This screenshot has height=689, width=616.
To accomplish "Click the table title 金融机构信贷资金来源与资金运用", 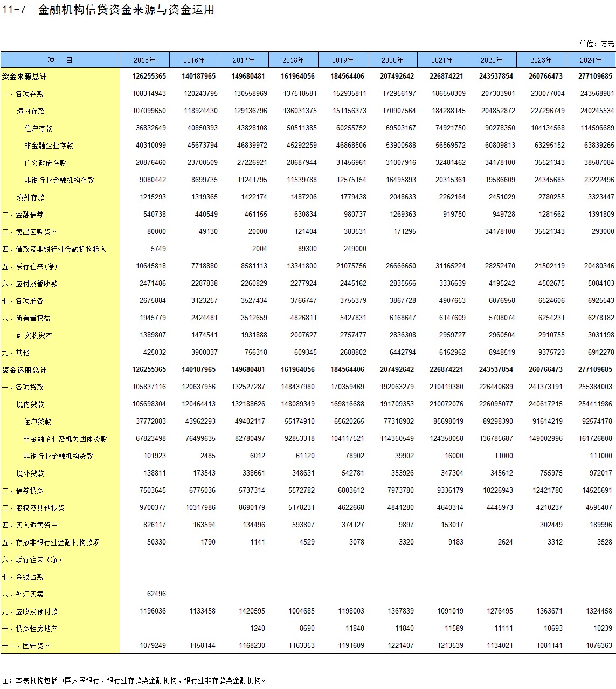I will click(126, 10).
